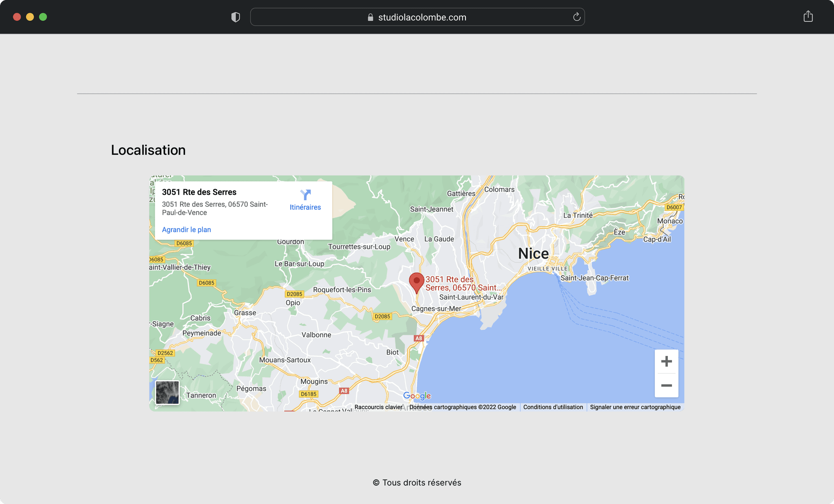Click the Itinéraires directions arrow icon

(305, 195)
